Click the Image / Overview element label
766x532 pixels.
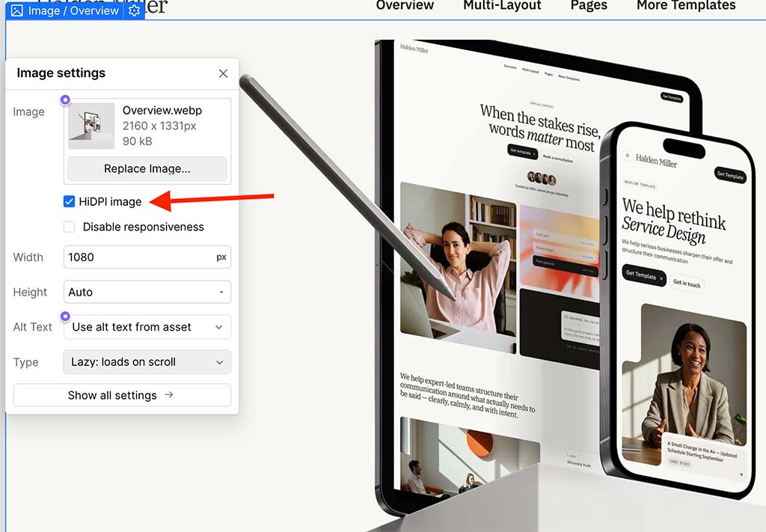73,10
